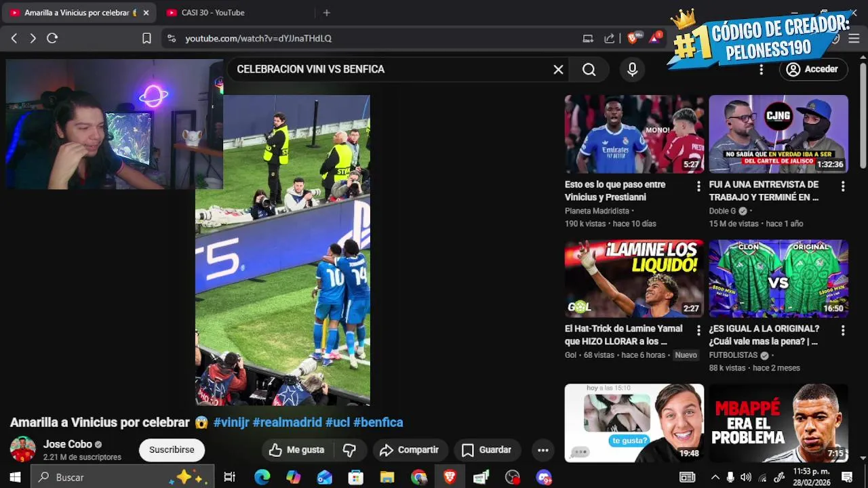Open File Explorer from the taskbar

[387, 477]
